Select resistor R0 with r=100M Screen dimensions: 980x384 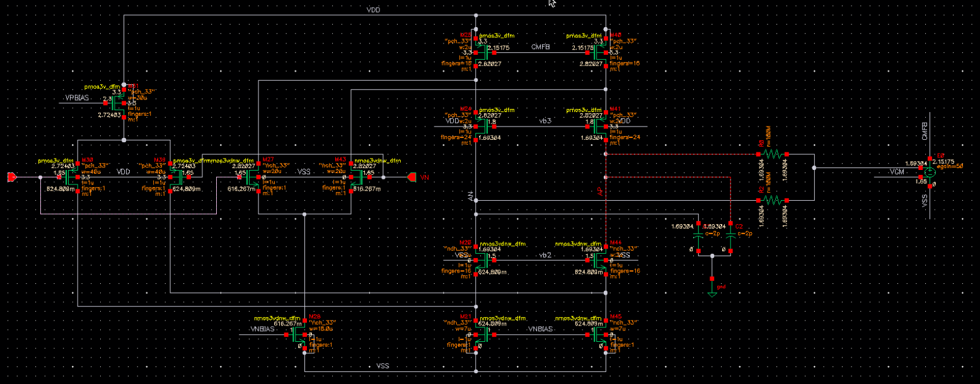772,154
